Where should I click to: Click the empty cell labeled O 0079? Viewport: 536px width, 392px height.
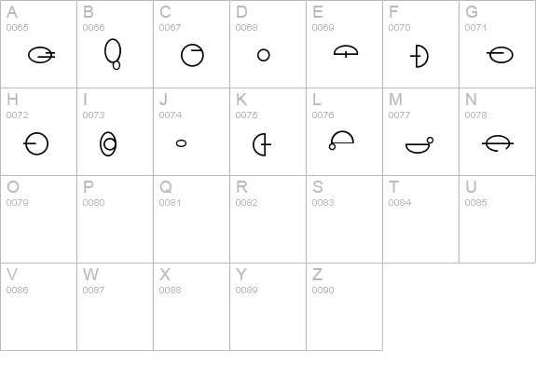coord(38,219)
